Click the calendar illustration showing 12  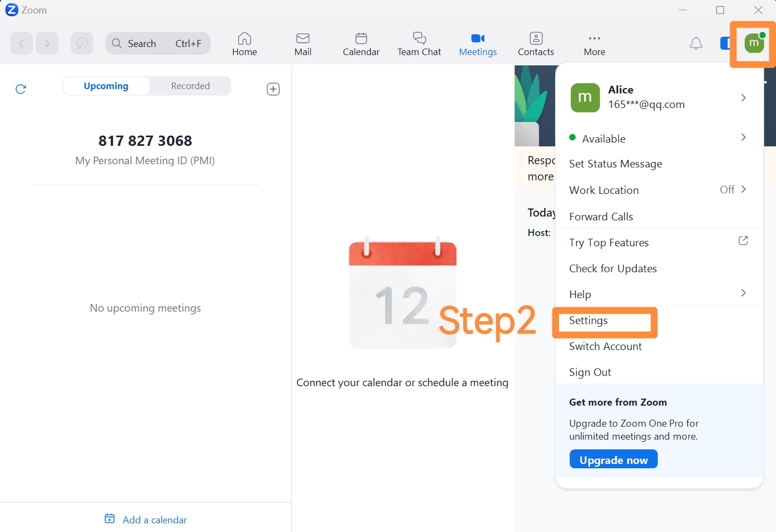pos(403,292)
